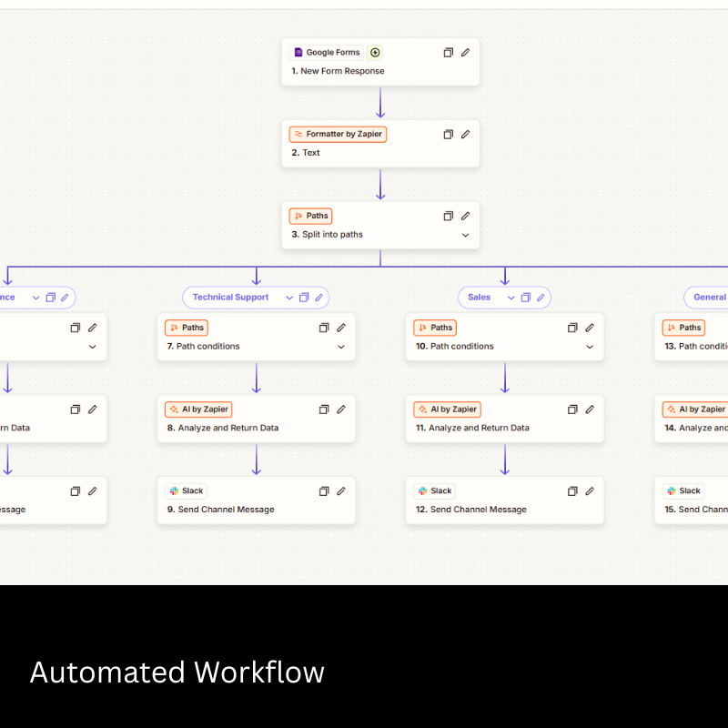The height and width of the screenshot is (728, 728).
Task: Open the Technical Support path dropdown
Action: coord(289,298)
